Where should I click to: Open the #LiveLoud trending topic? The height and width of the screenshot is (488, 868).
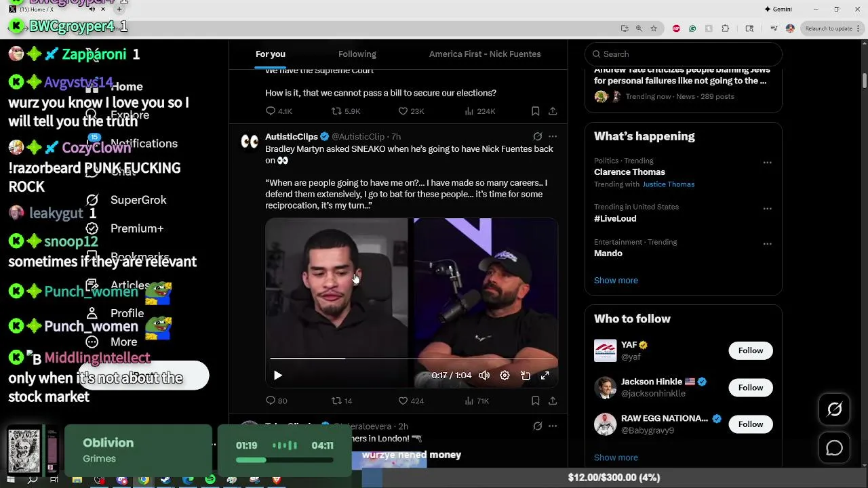pos(615,218)
